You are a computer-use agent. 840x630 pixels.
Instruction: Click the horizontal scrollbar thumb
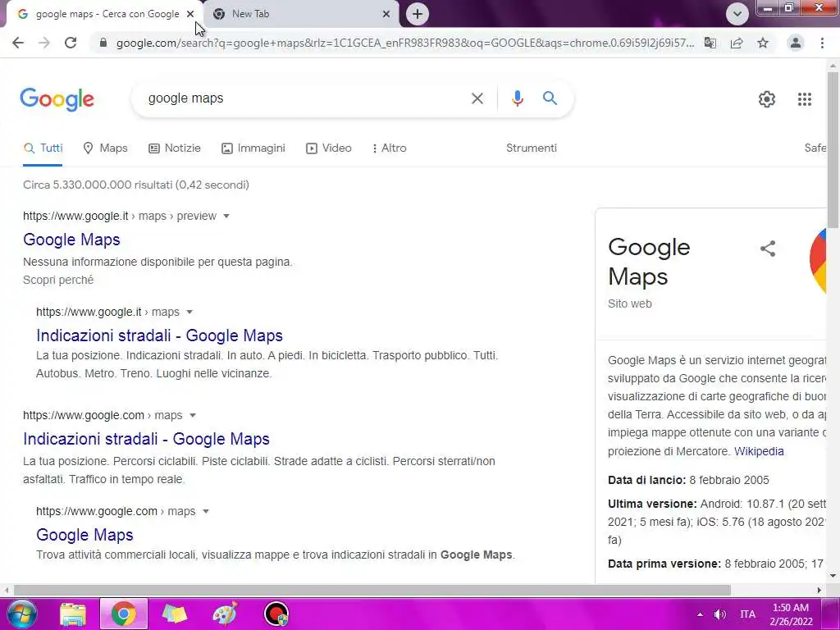click(372, 591)
